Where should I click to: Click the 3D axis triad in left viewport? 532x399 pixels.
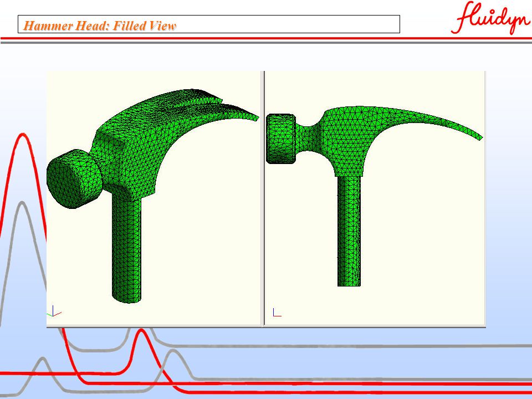(x=54, y=311)
